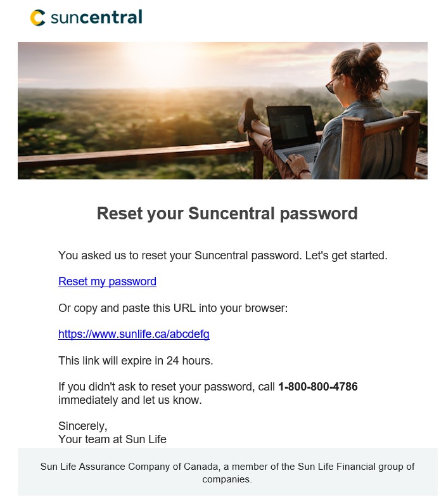
Task: Click the yellow Suncentral logo icon
Action: (38, 18)
